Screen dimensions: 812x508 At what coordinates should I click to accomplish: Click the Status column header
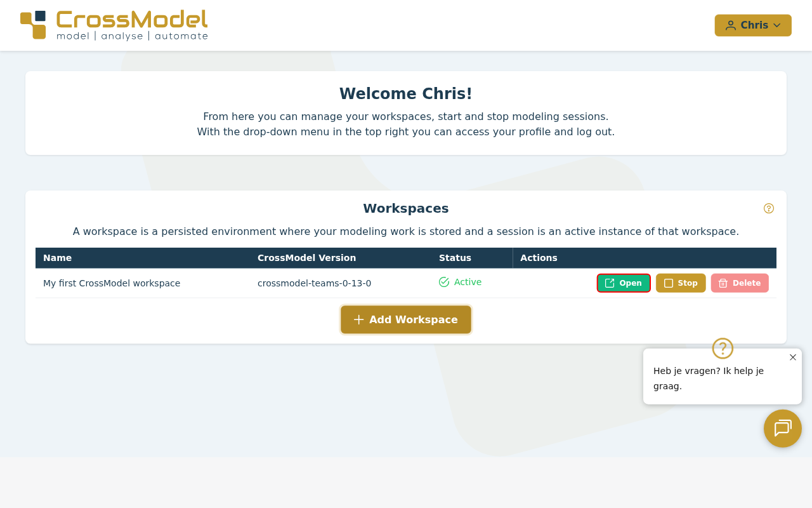coord(455,258)
